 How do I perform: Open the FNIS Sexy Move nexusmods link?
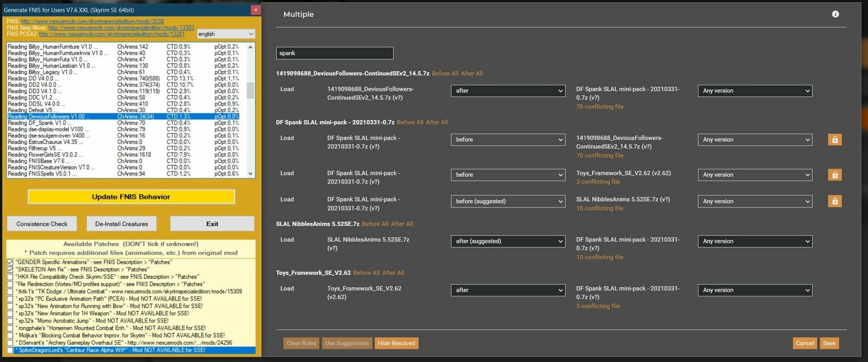click(121, 28)
